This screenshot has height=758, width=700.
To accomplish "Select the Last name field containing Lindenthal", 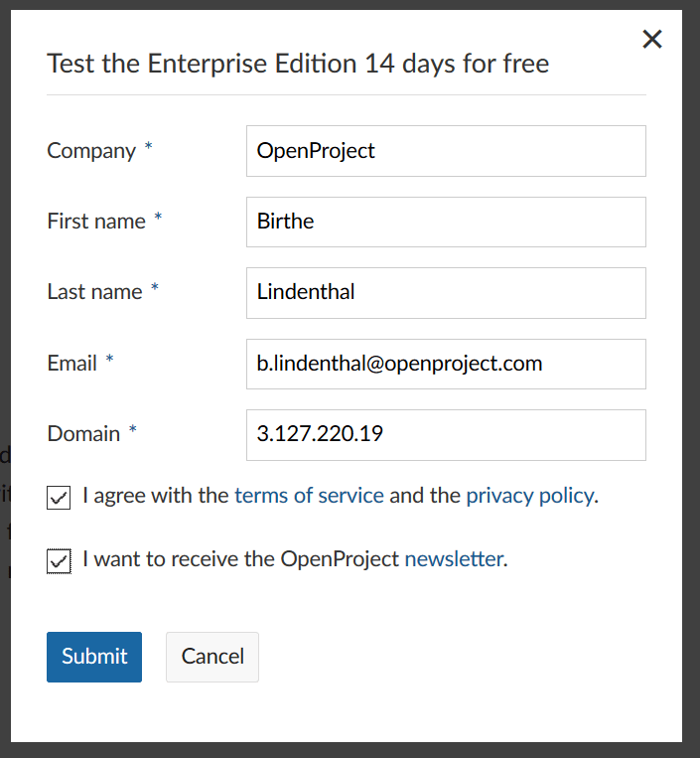I will (x=446, y=292).
